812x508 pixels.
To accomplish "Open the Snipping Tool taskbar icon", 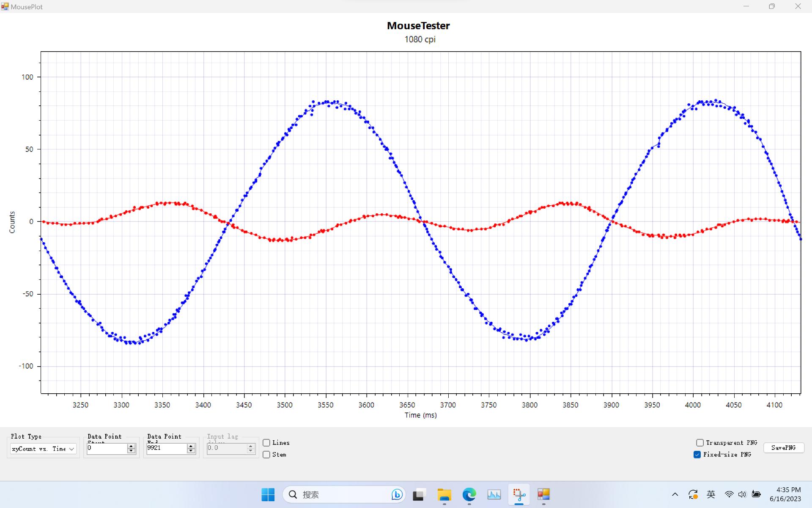I will click(519, 494).
